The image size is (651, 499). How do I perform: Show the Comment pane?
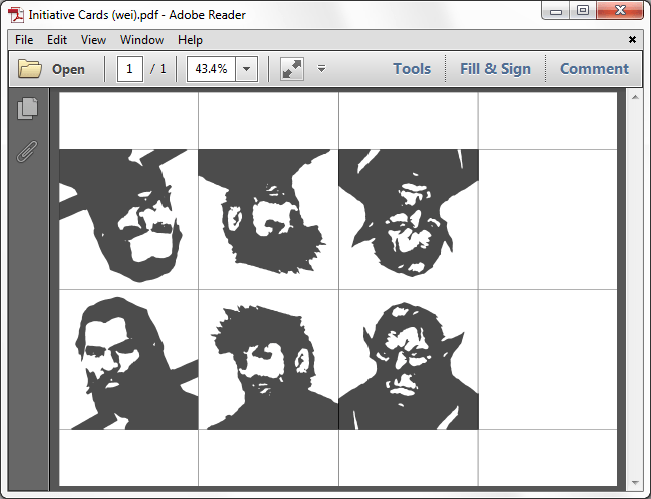(594, 69)
